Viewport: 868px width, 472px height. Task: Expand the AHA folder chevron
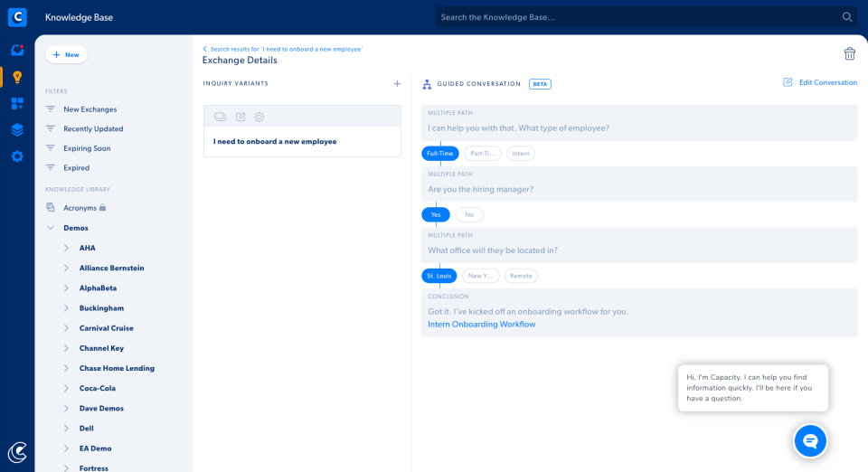click(x=66, y=248)
